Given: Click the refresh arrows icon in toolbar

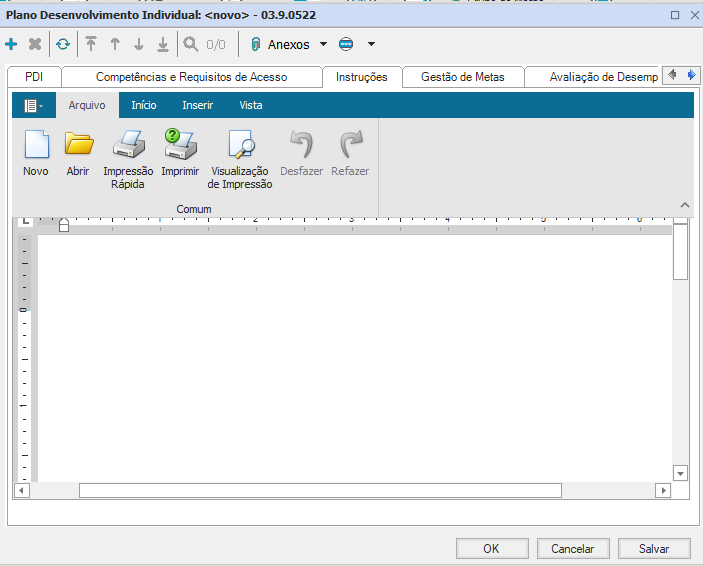Looking at the screenshot, I should (63, 45).
